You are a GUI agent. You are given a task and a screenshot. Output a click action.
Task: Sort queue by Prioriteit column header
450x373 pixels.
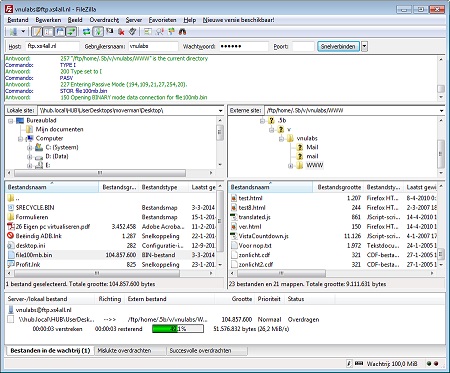pyautogui.click(x=269, y=299)
